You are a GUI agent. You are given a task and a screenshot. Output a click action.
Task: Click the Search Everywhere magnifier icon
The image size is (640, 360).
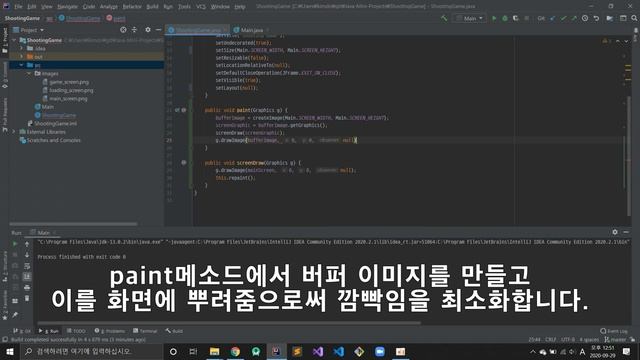click(x=634, y=18)
